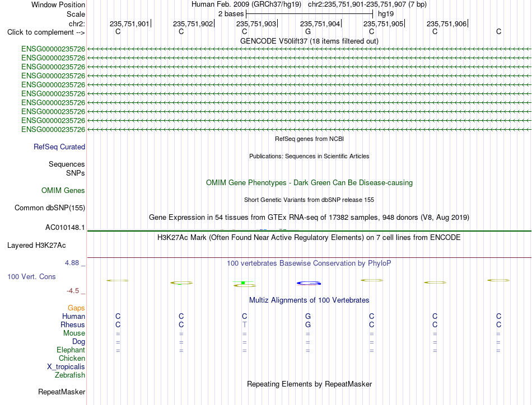
Task: Open the 'Repeating Elements by RepeatMasker' title
Action: pyautogui.click(x=309, y=384)
